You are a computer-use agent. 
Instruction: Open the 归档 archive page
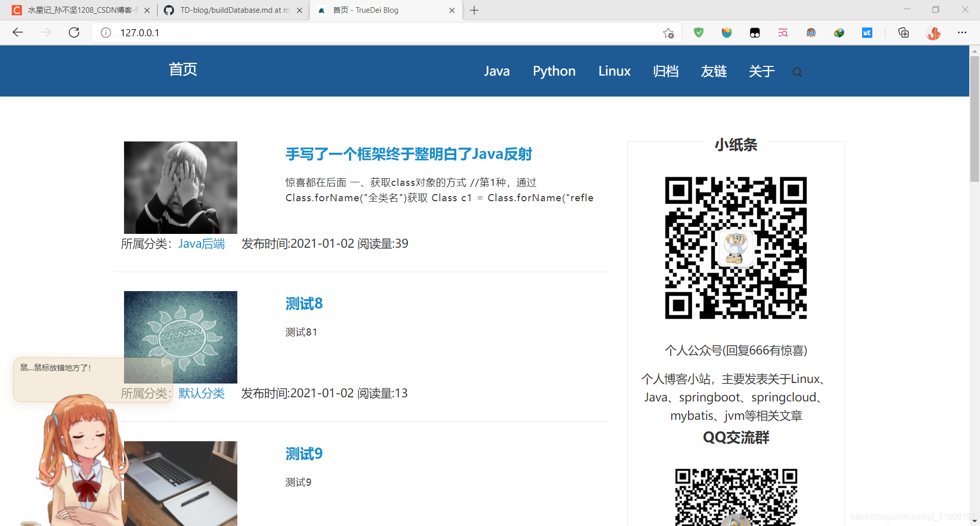[x=666, y=71]
